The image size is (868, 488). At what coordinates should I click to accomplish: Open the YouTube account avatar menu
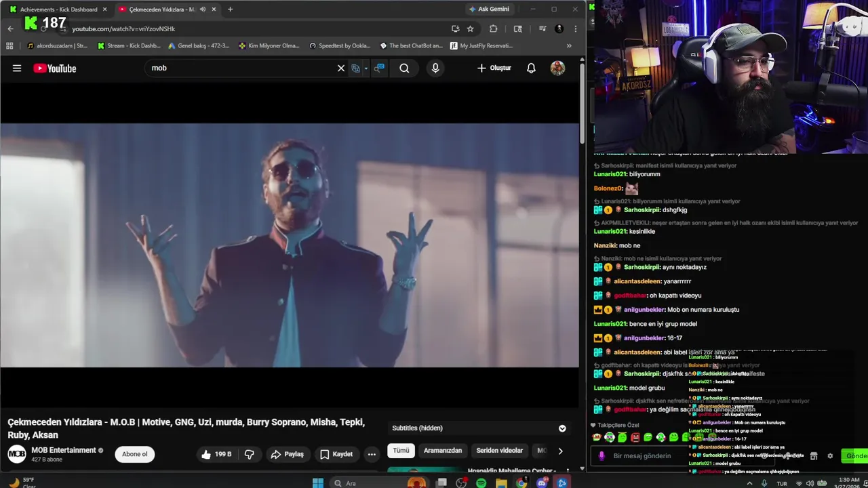[x=557, y=68]
